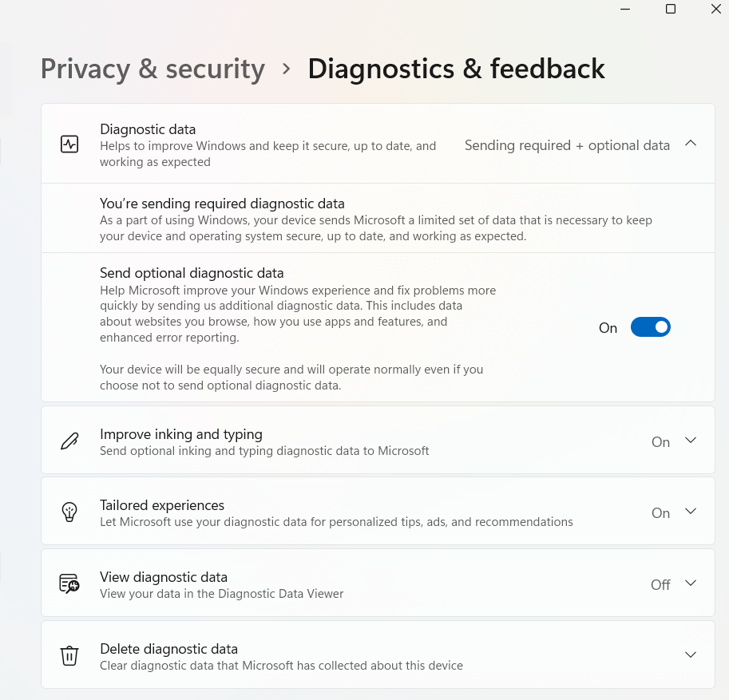Collapse the Diagnostic data section
This screenshot has height=700, width=729.
tap(690, 143)
